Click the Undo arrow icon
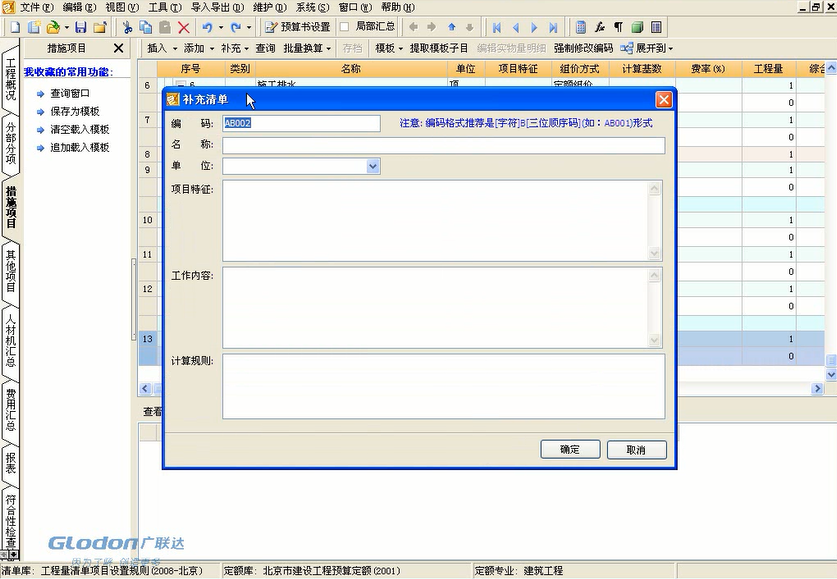This screenshot has height=579, width=837. click(x=207, y=27)
